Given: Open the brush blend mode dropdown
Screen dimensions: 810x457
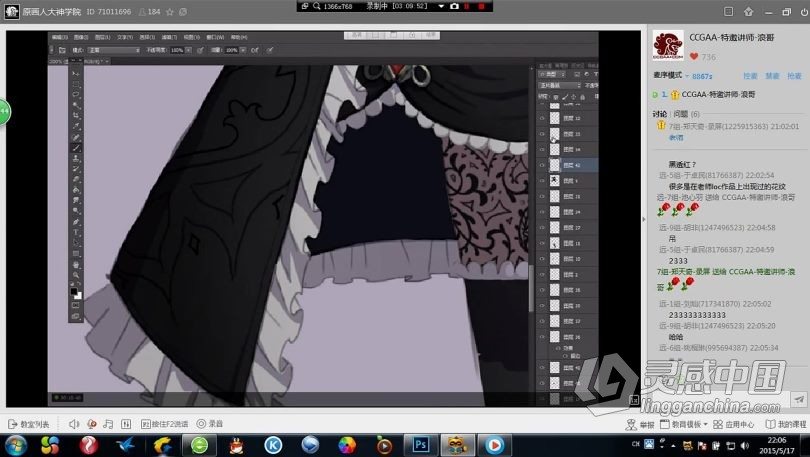Looking at the screenshot, I should [x=114, y=50].
